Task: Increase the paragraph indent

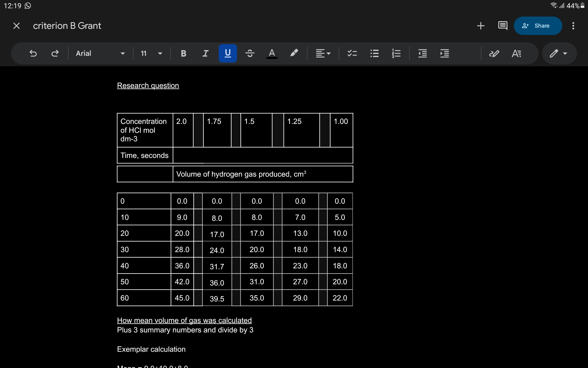Action: (445, 53)
